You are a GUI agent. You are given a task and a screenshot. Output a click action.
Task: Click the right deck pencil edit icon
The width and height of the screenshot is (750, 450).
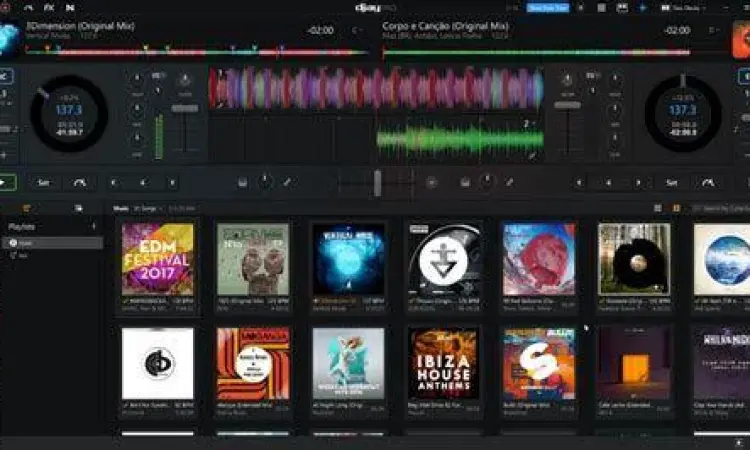pos(509,183)
